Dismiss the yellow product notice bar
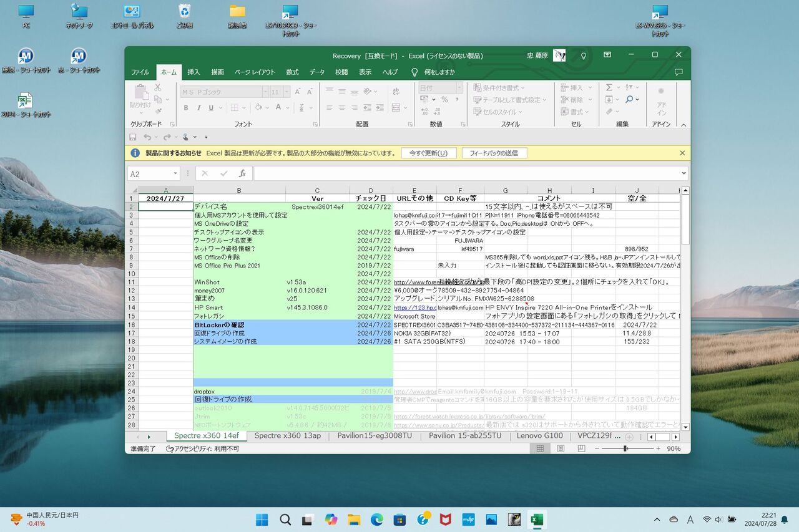 coord(682,153)
